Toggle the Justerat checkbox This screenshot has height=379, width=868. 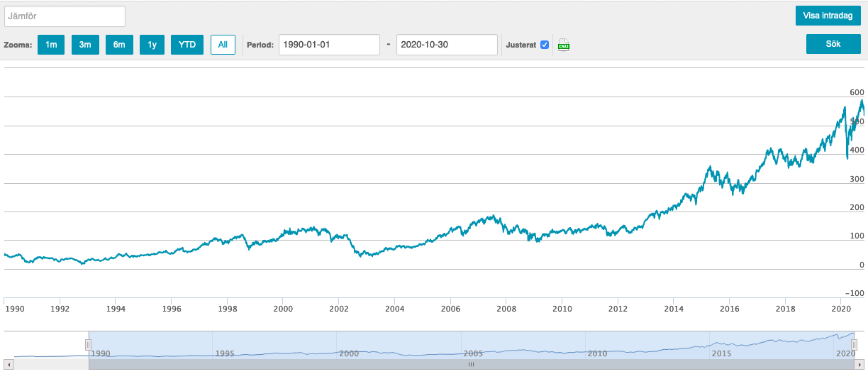[x=545, y=45]
